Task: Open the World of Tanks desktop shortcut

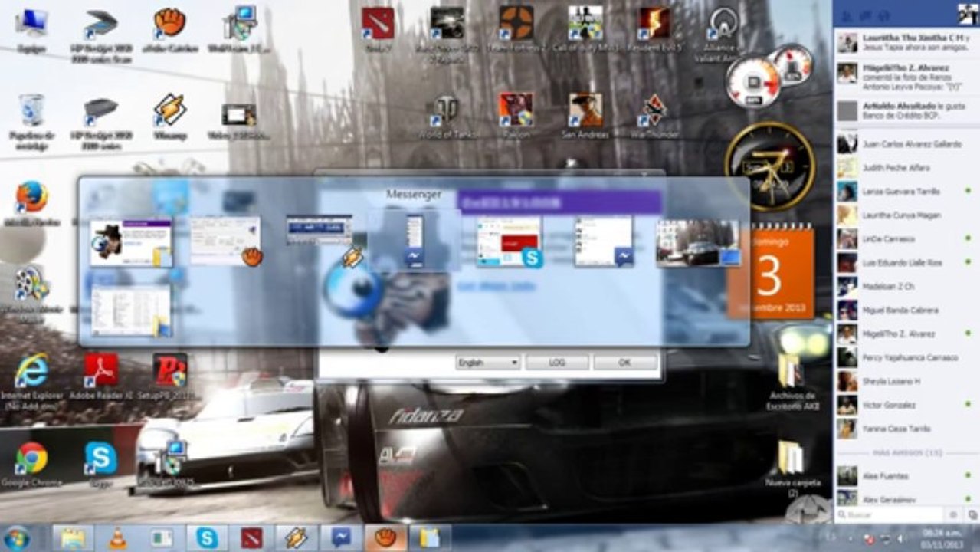Action: 447,117
